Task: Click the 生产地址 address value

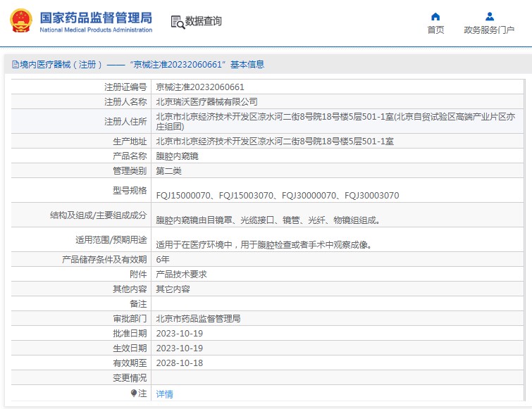Action: 275,141
